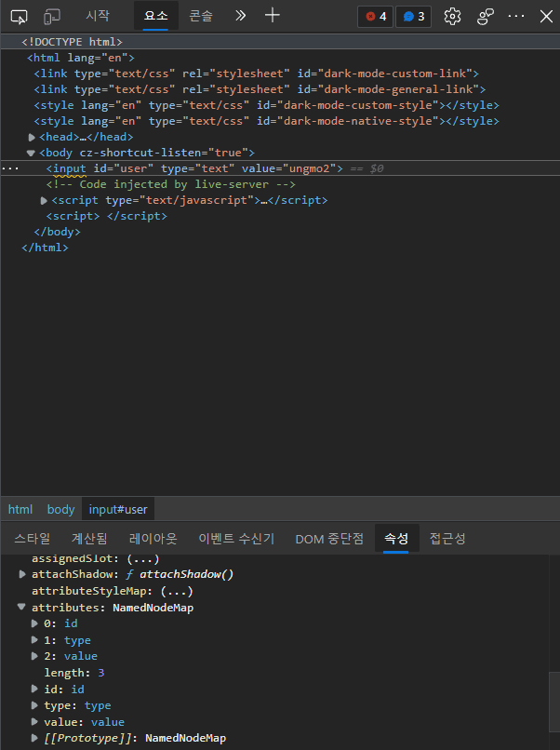Activate the inspect element picker tool
560x750 pixels.
[x=20, y=16]
